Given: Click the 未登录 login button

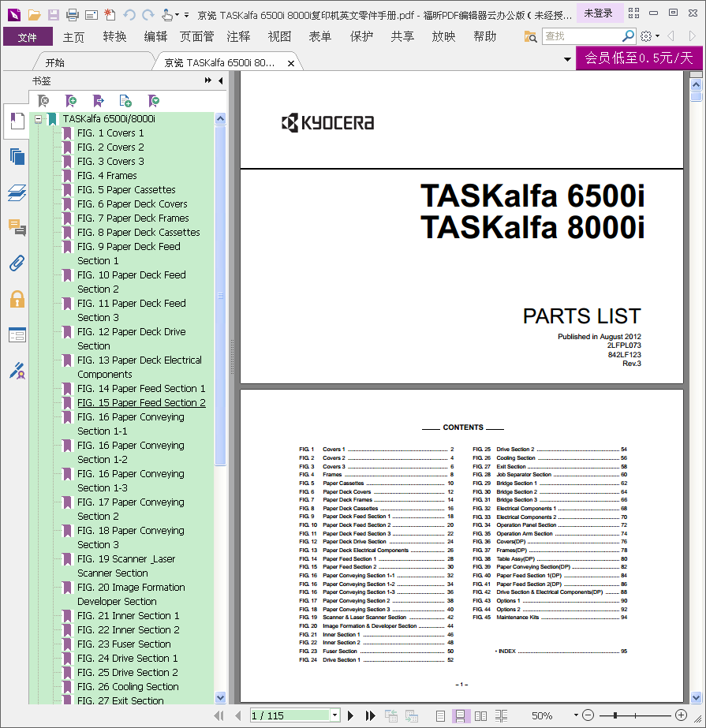Looking at the screenshot, I should 598,13.
